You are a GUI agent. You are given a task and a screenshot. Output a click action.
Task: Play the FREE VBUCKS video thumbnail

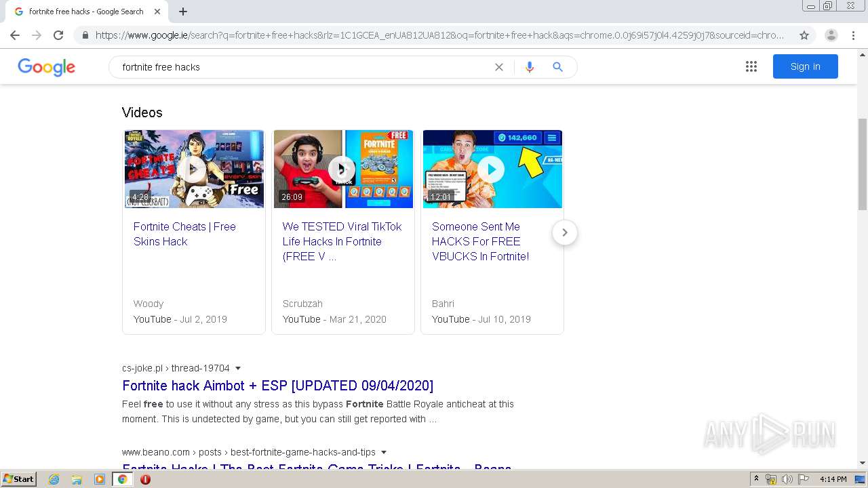pos(492,169)
